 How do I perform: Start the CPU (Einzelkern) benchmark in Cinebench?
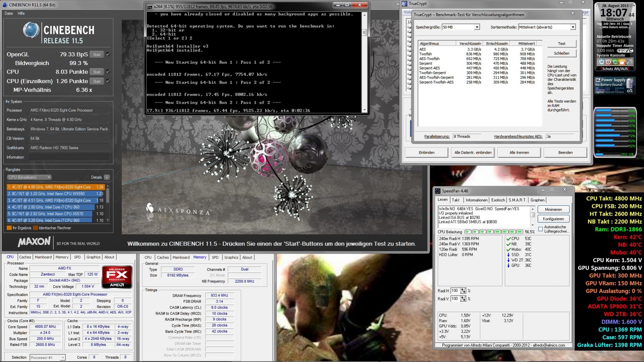pyautogui.click(x=97, y=81)
